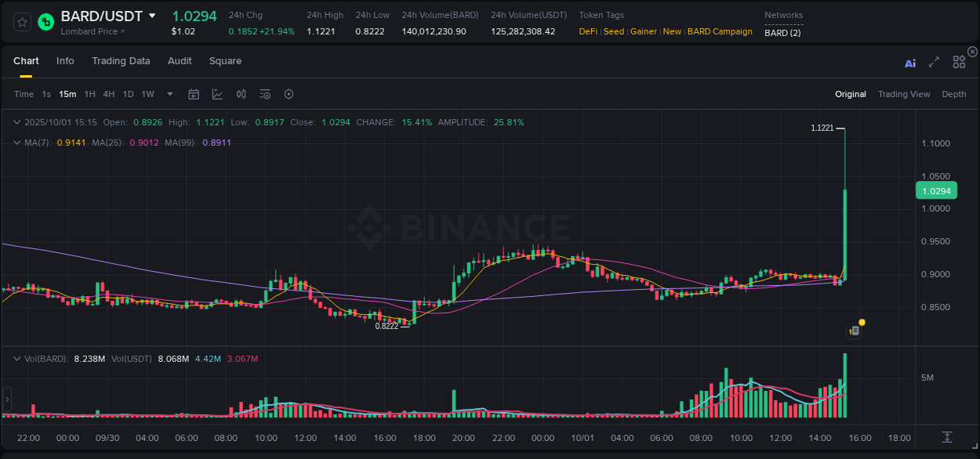Screen dimensions: 980x459
Task: Open the technical indicators settings
Action: coord(265,94)
